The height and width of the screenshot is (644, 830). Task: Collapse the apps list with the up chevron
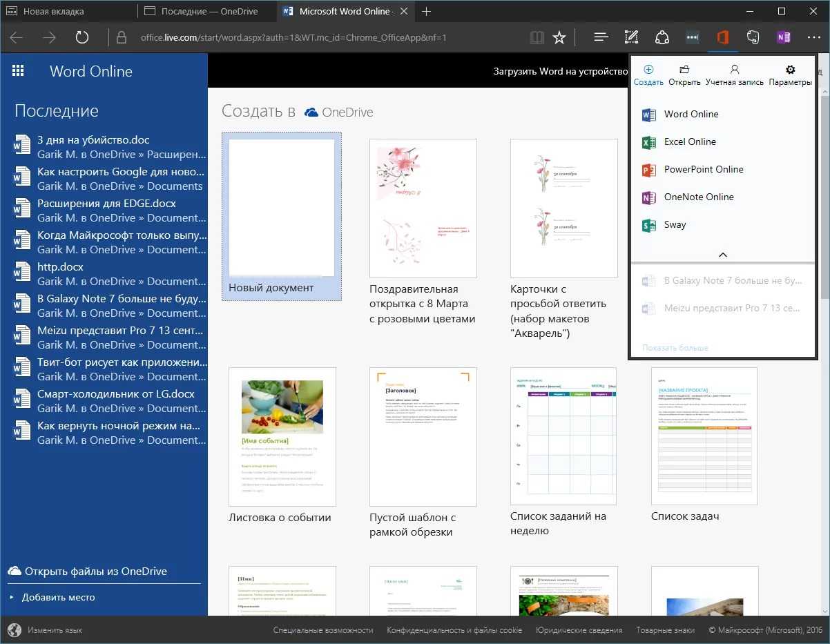point(722,255)
